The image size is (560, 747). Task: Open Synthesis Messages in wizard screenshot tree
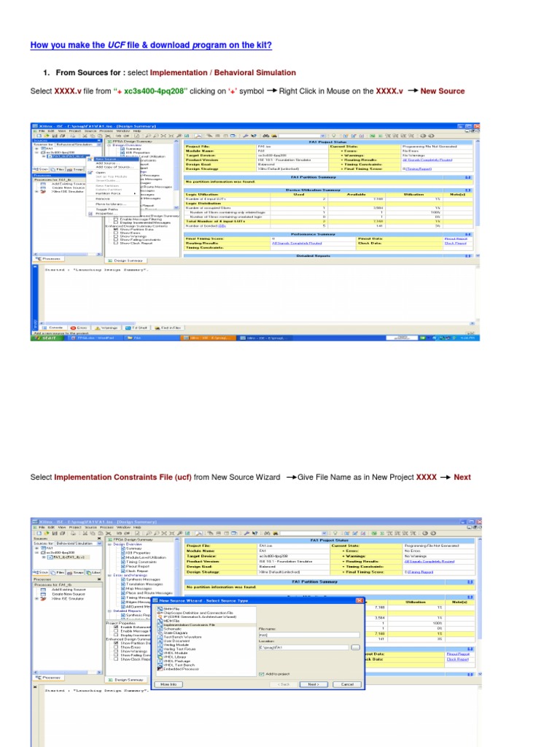(143, 579)
